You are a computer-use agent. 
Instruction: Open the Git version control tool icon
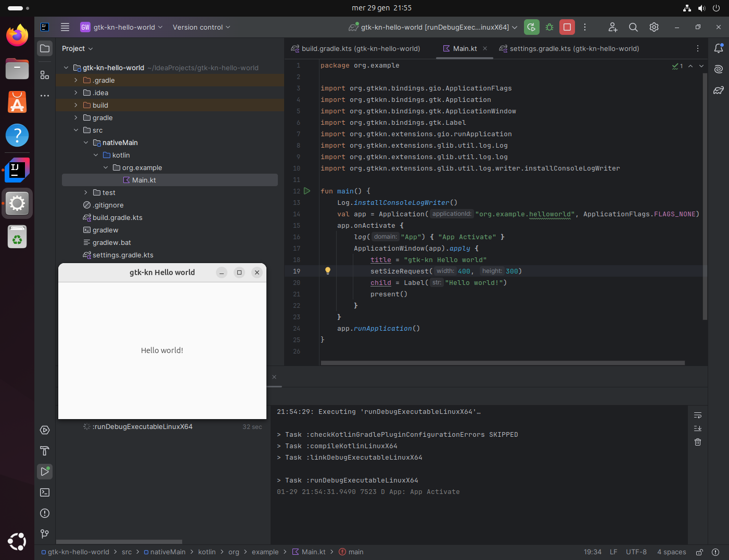pyautogui.click(x=45, y=534)
